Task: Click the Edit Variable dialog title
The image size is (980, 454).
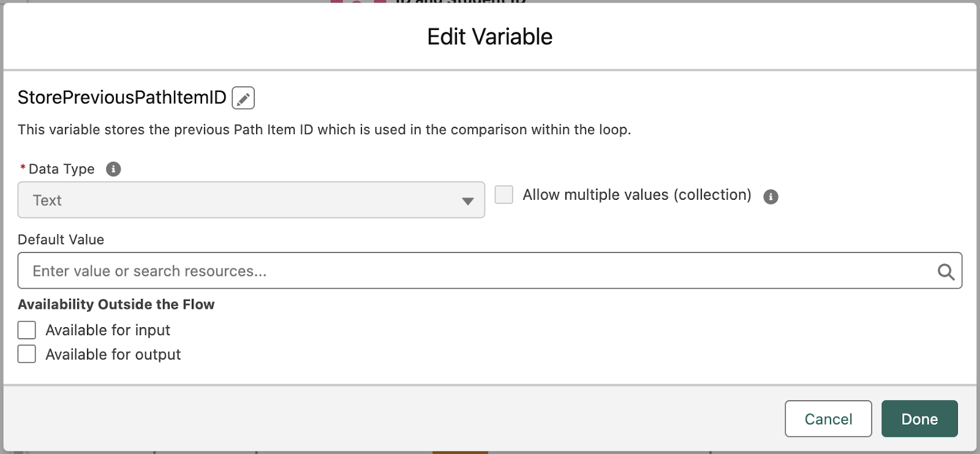Action: (490, 37)
